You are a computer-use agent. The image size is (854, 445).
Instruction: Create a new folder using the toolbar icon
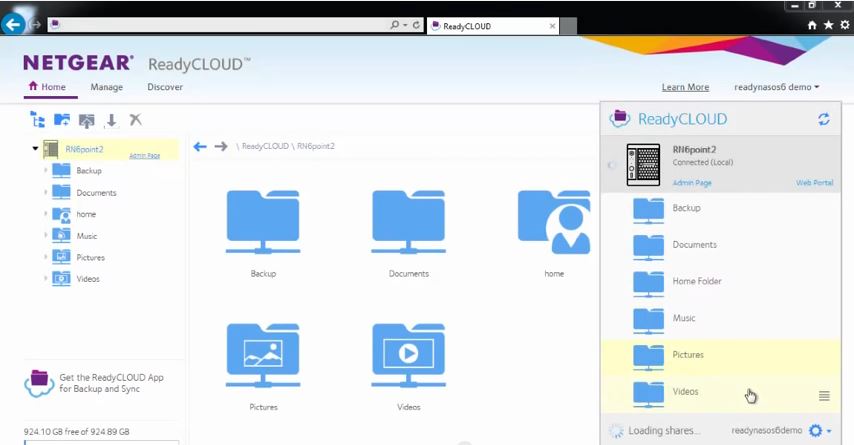pos(62,120)
